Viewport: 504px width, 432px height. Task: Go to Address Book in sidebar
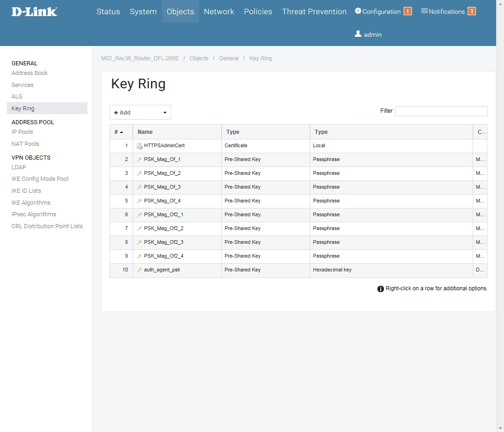[x=29, y=73]
